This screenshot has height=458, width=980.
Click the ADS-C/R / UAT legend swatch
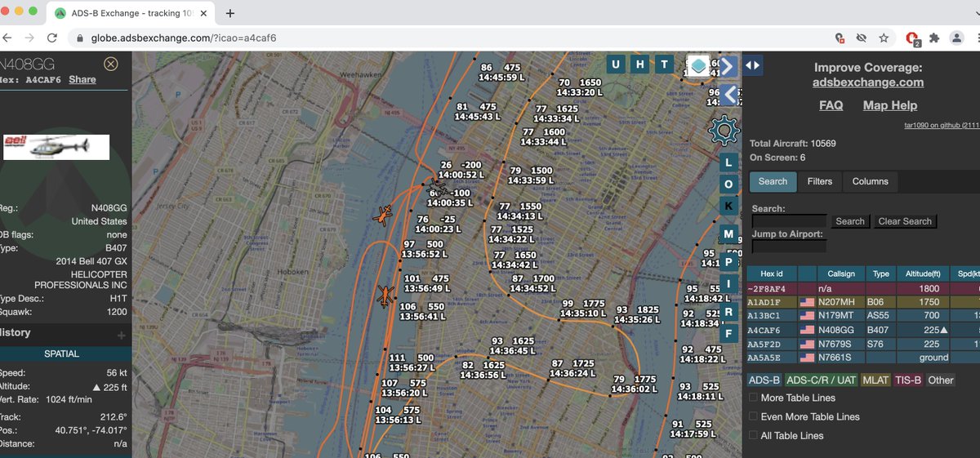pos(821,380)
